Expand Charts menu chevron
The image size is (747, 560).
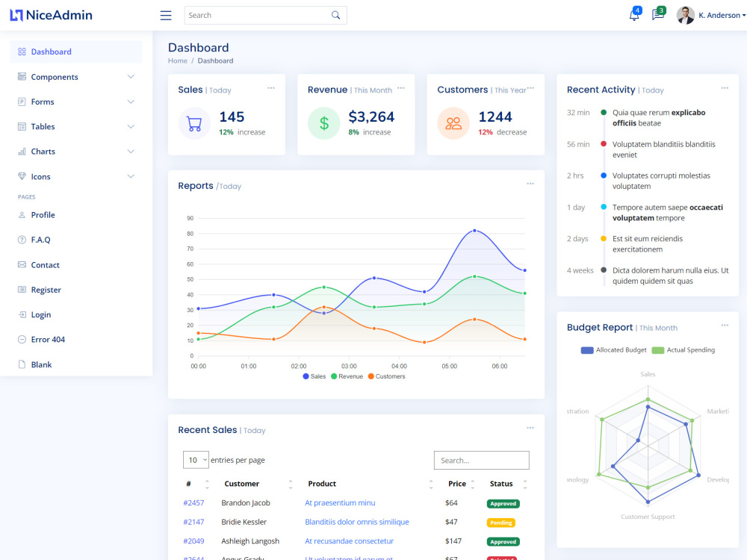point(131,152)
